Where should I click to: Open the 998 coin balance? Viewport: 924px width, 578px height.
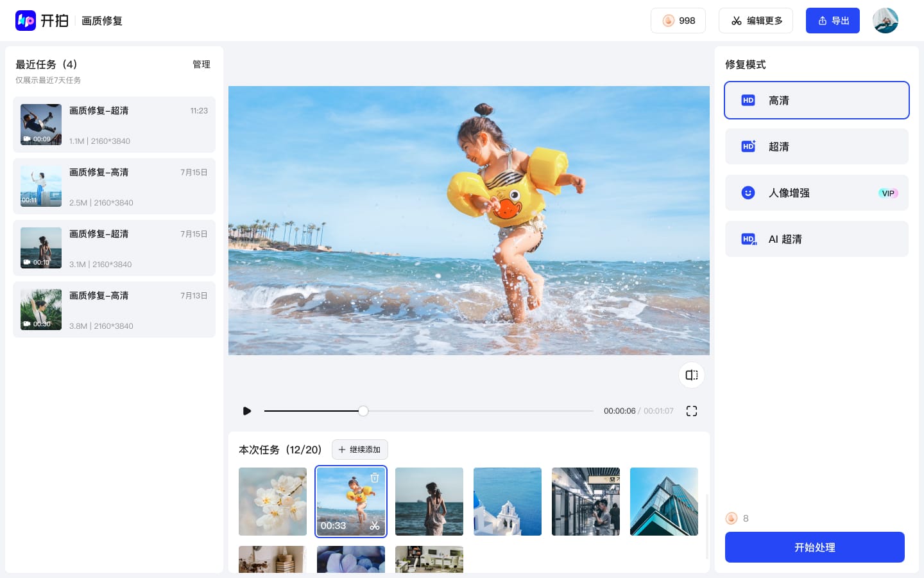coord(678,21)
